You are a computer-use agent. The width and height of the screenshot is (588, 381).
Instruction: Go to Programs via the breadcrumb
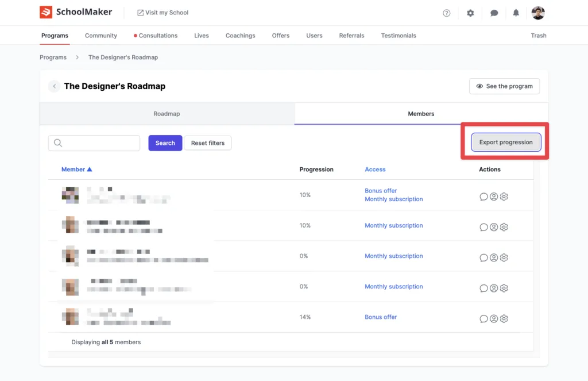pos(53,57)
